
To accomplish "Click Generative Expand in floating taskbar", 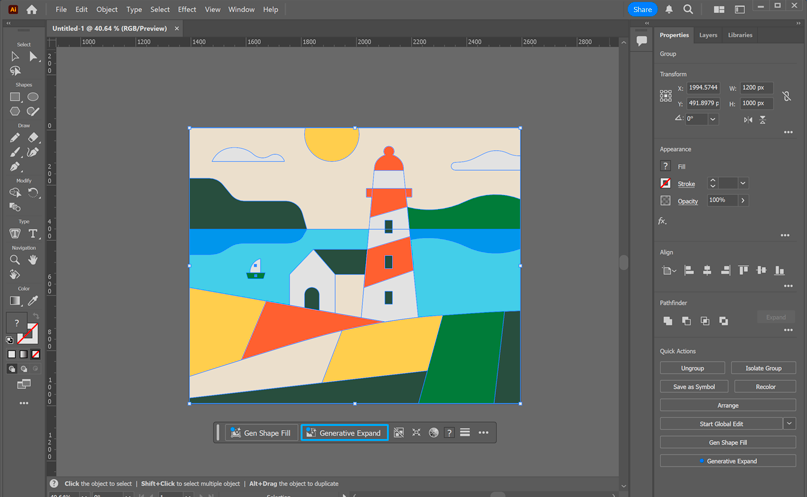I will 344,433.
